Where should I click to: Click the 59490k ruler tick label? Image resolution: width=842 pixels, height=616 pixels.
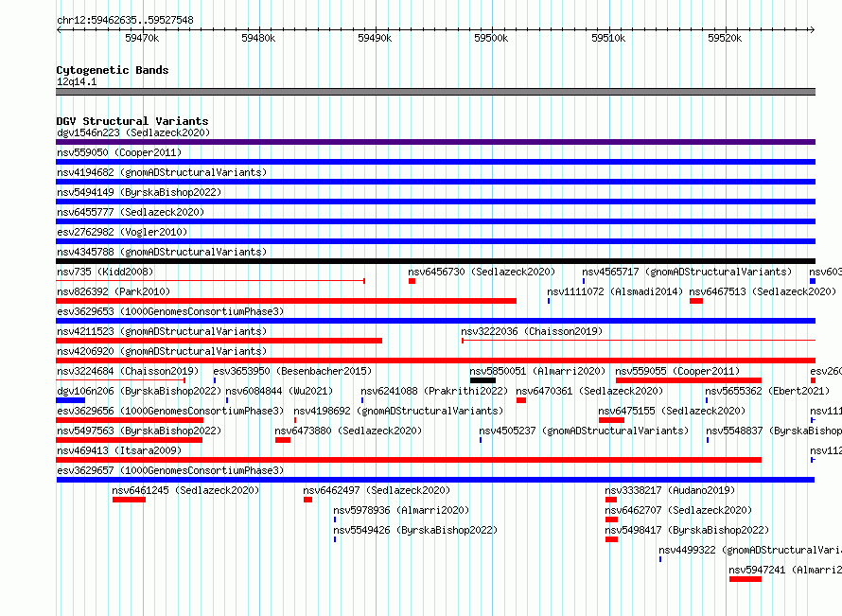pyautogui.click(x=375, y=38)
